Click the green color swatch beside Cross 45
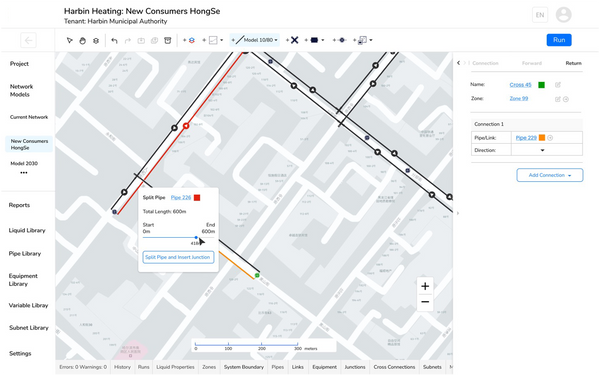Screen dimensions: 600x375 (541, 85)
